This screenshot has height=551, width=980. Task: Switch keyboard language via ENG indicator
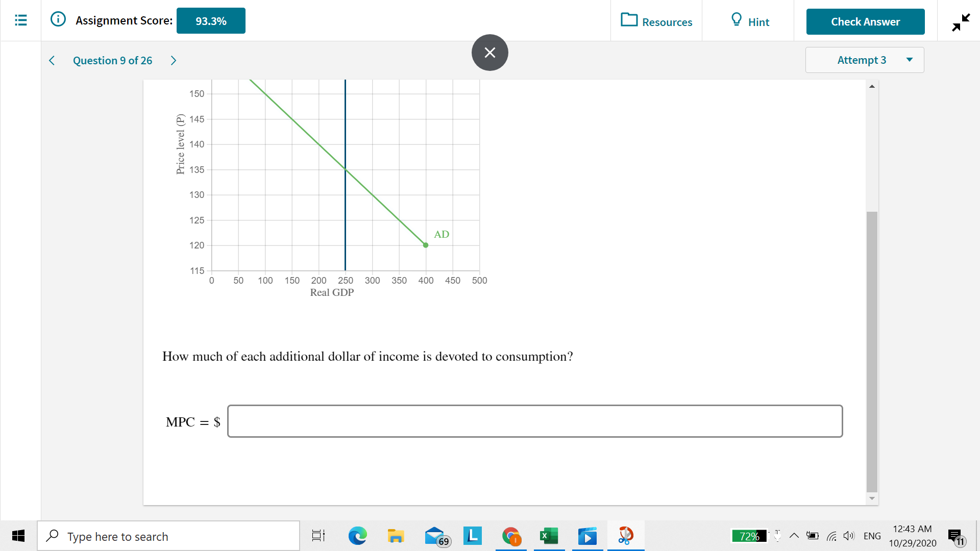(x=872, y=536)
